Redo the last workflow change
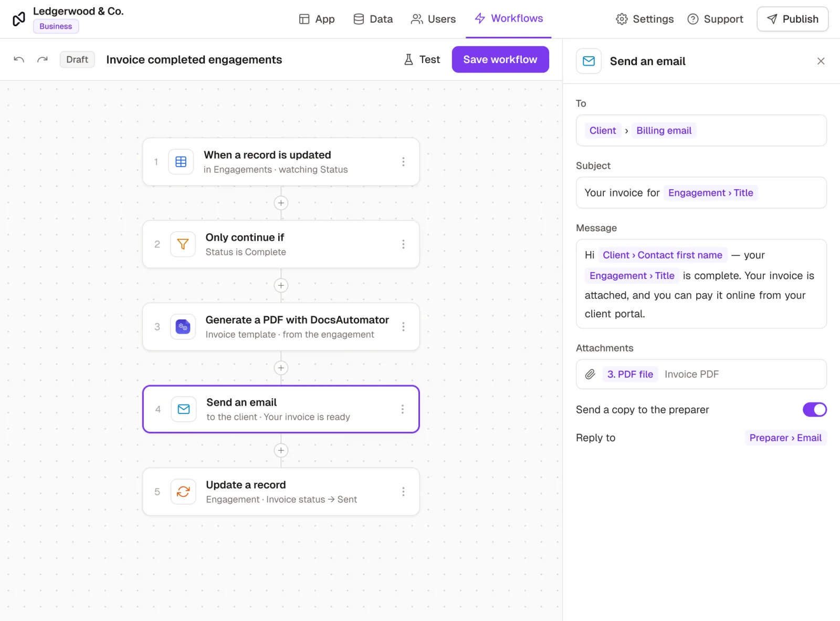 click(43, 59)
